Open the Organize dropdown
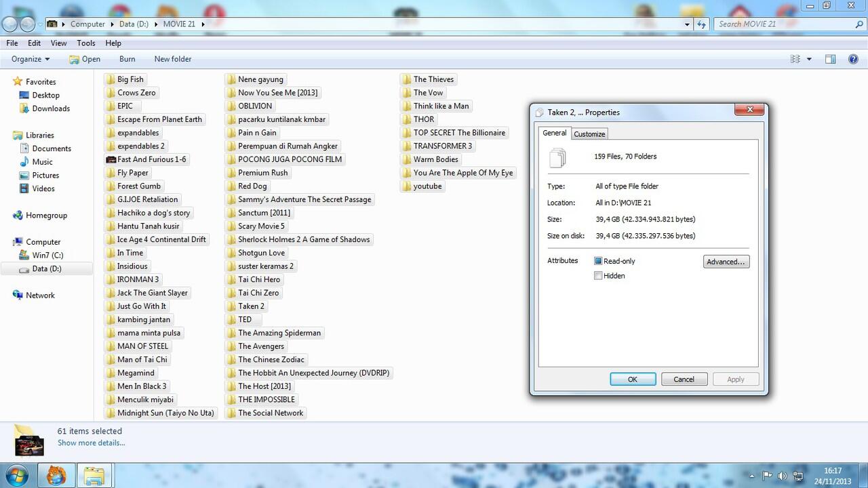This screenshot has height=488, width=868. coord(31,59)
